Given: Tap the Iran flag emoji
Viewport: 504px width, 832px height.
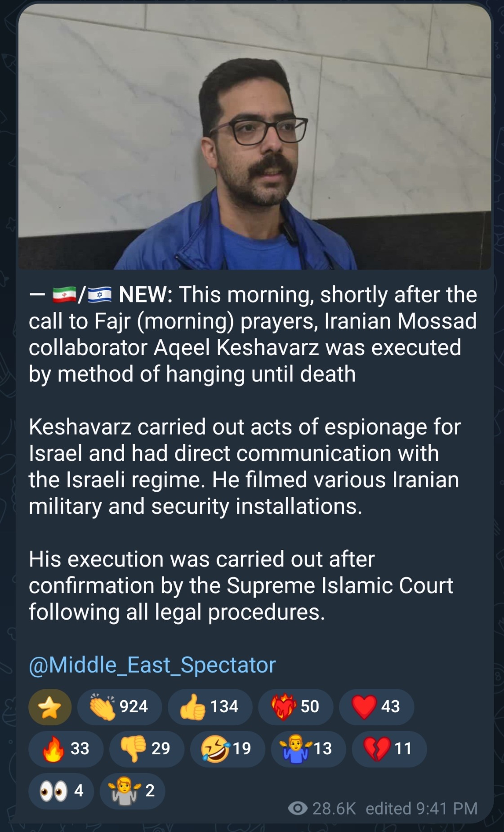Looking at the screenshot, I should tap(65, 295).
